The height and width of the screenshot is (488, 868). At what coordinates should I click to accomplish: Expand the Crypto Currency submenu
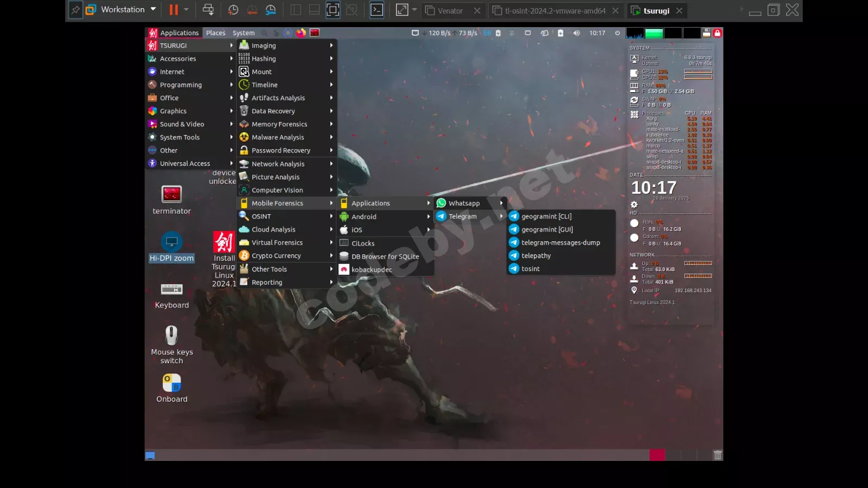pos(286,256)
